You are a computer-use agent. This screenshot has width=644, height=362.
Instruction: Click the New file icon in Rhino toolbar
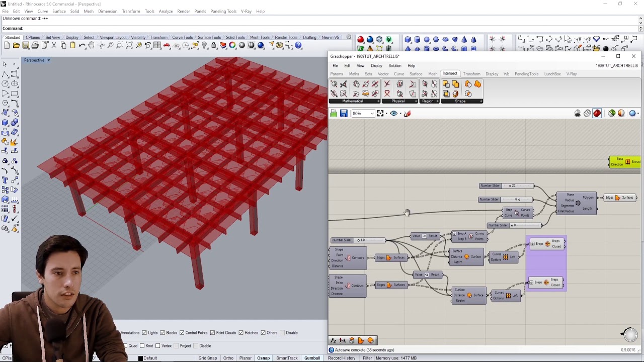point(7,45)
